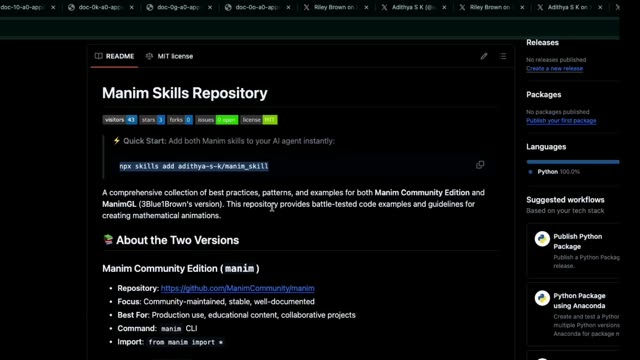This screenshot has width=640, height=360.
Task: Click the manim CLI command text
Action: coord(179,329)
